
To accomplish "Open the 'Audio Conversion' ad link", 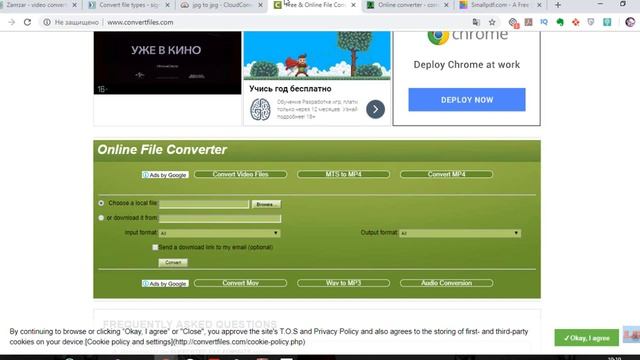I will 447,283.
